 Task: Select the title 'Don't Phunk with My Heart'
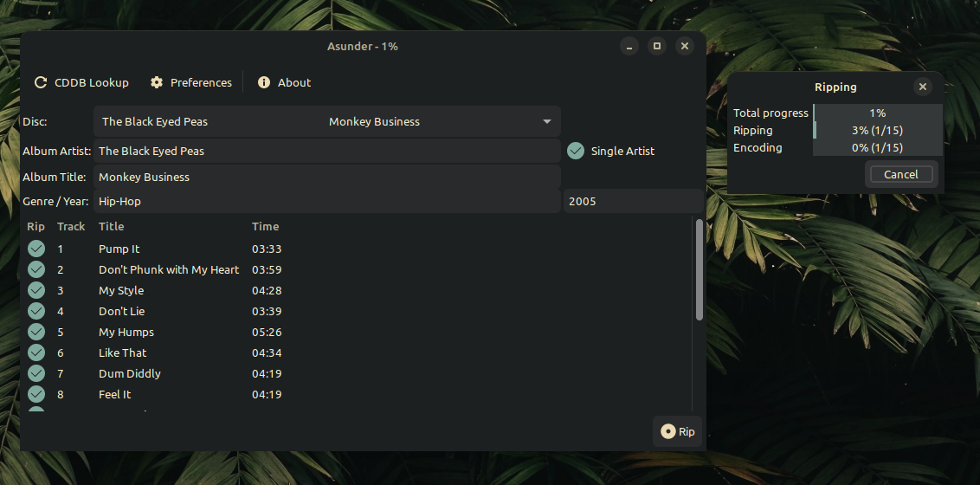tap(169, 269)
